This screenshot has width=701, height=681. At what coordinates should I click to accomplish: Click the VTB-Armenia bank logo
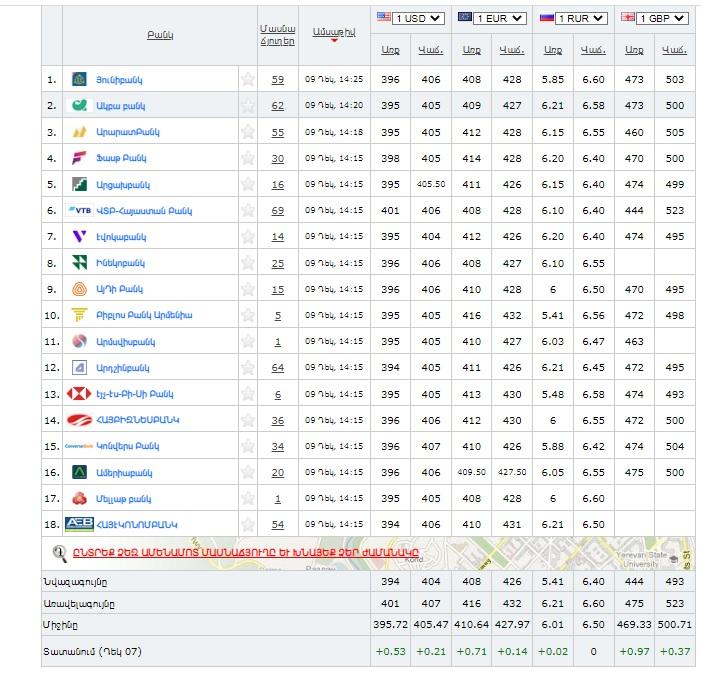point(80,210)
